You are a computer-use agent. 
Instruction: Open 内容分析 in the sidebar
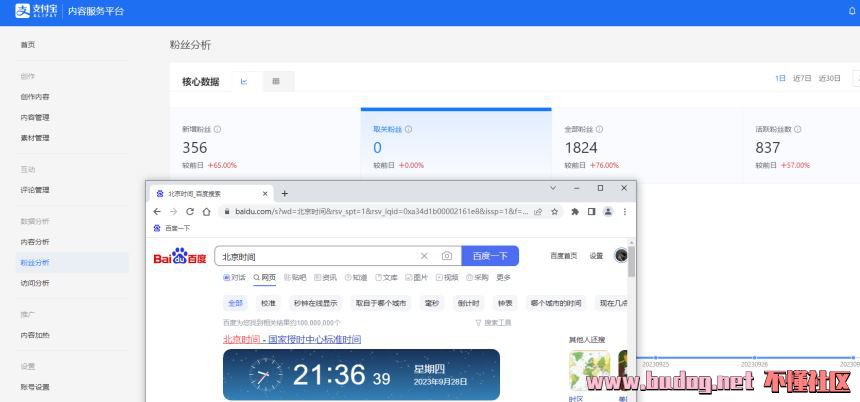35,242
